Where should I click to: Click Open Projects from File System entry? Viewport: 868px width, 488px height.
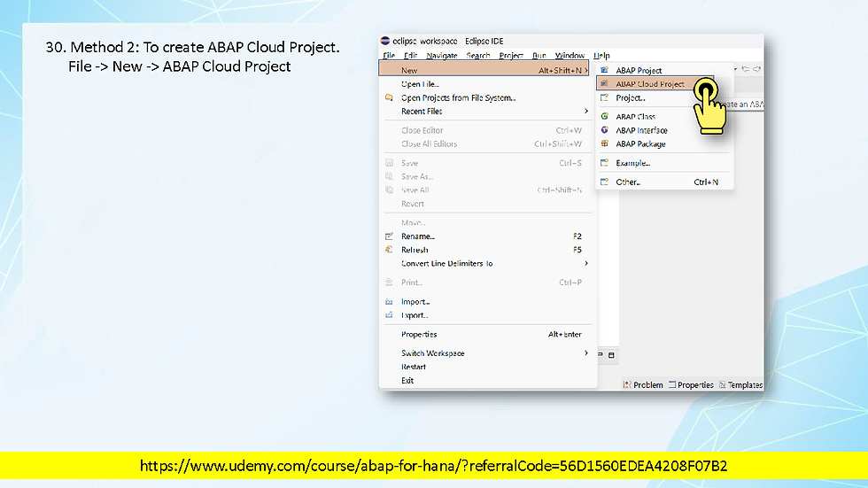458,97
